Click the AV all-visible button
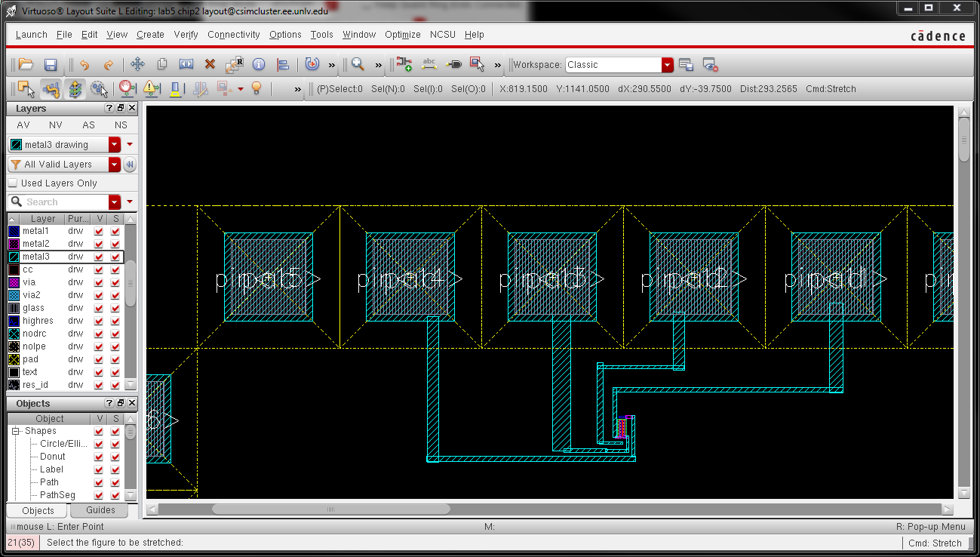 [x=23, y=125]
